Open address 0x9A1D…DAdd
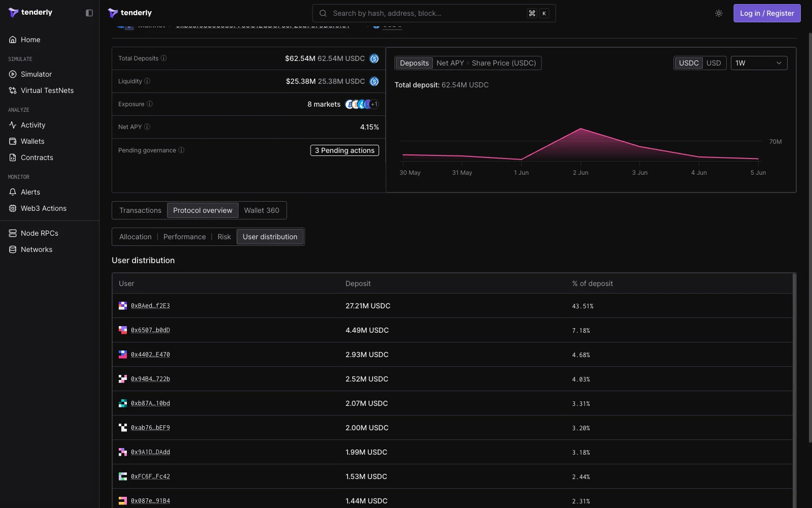 click(x=150, y=452)
